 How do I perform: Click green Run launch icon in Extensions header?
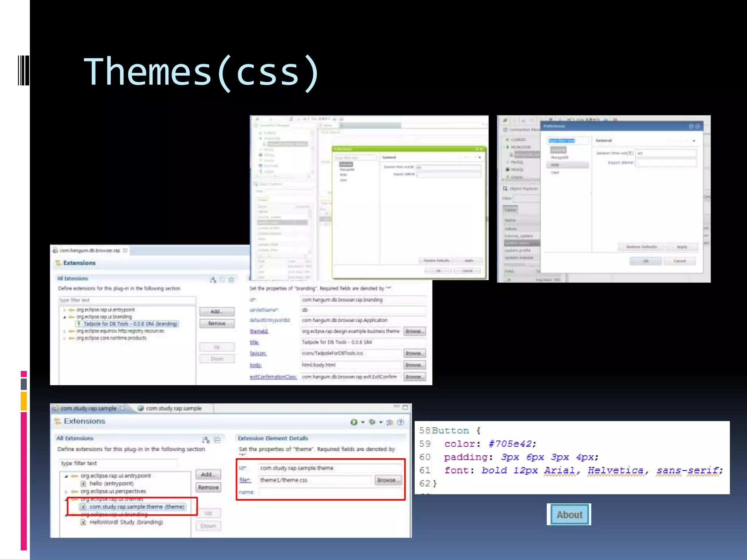(354, 422)
